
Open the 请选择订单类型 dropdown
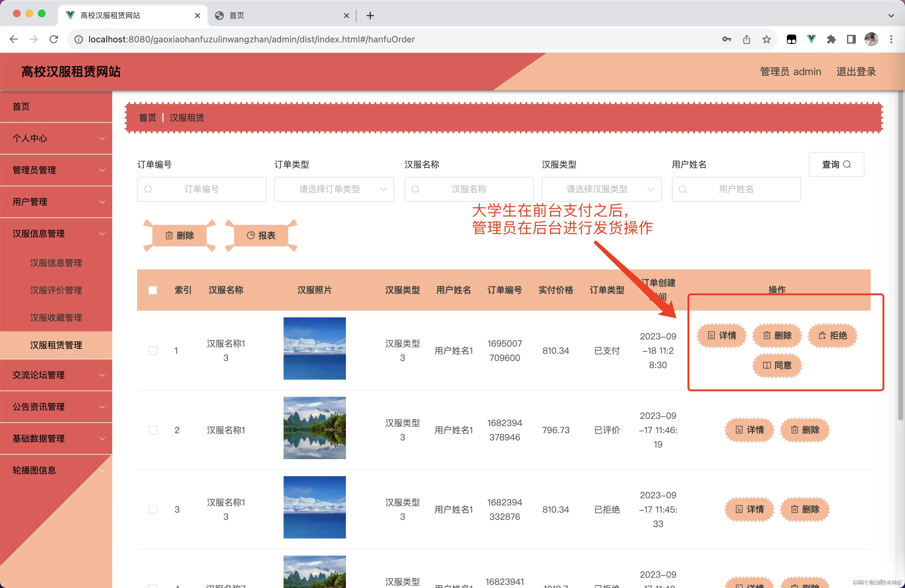click(x=334, y=189)
